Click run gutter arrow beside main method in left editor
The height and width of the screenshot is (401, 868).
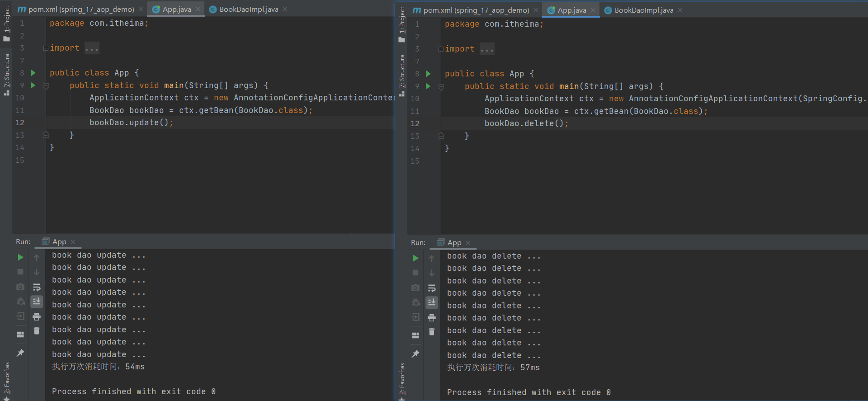(x=33, y=85)
